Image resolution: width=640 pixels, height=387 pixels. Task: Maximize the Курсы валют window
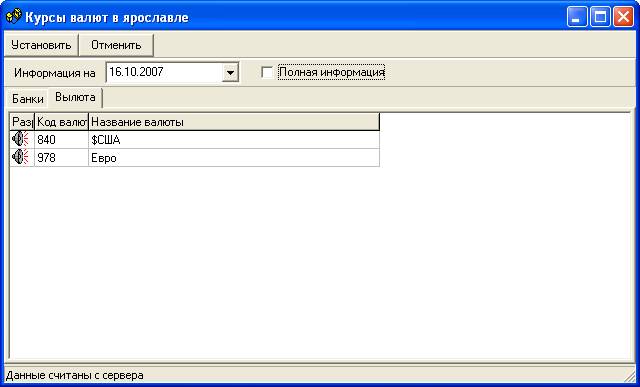click(x=600, y=17)
